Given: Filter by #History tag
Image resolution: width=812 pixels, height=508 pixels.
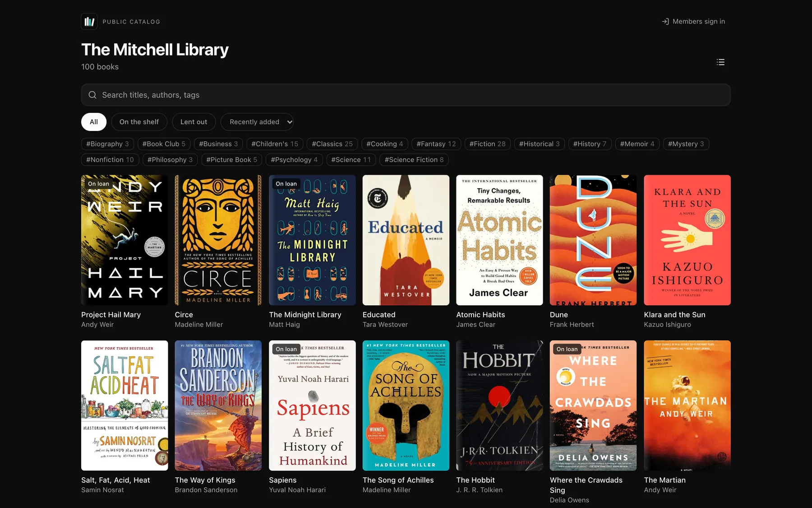Looking at the screenshot, I should click(590, 144).
